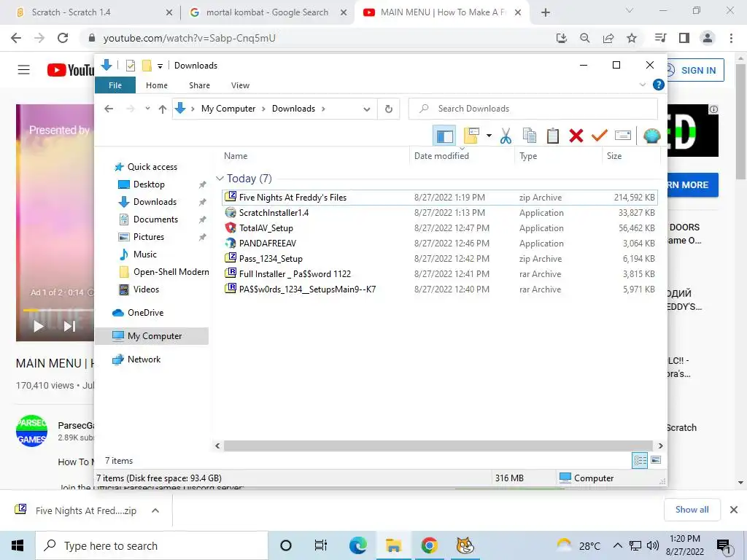Go back using Explorer back arrow
Image resolution: width=747 pixels, height=560 pixels.
tap(109, 109)
